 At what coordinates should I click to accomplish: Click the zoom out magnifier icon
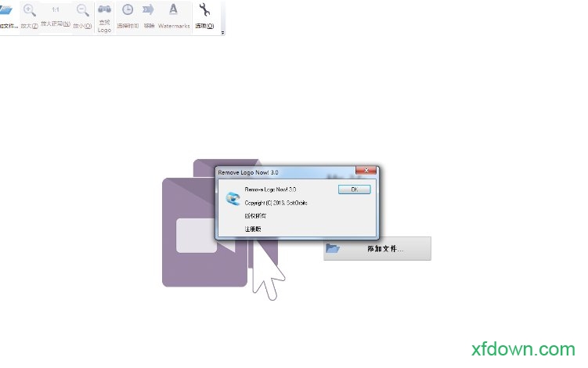pos(82,11)
